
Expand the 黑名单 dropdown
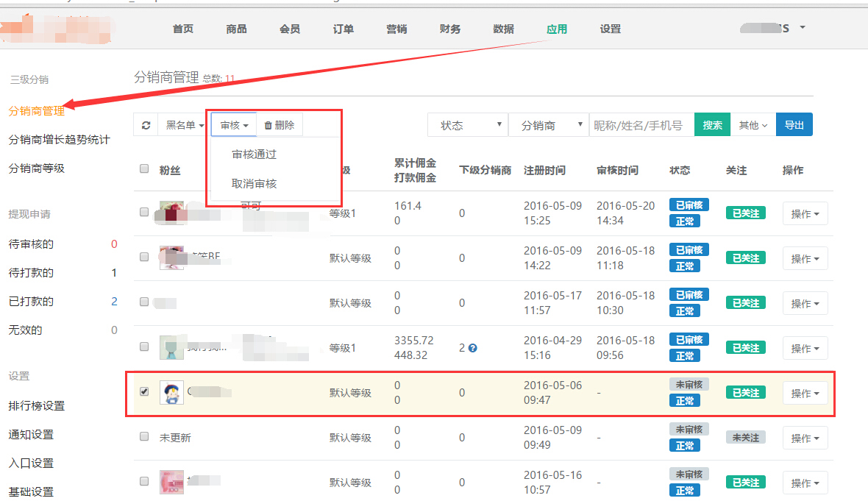(185, 125)
